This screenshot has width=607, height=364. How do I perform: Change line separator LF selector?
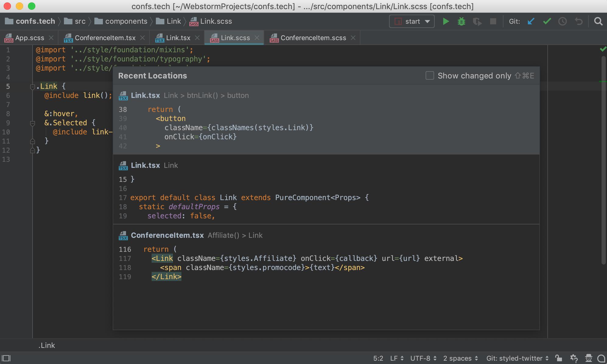pyautogui.click(x=397, y=358)
